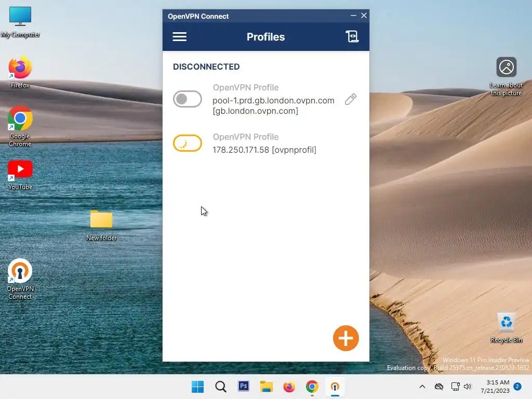532x399 pixels.
Task: Click the DISCONNECTED status heading
Action: click(x=206, y=66)
